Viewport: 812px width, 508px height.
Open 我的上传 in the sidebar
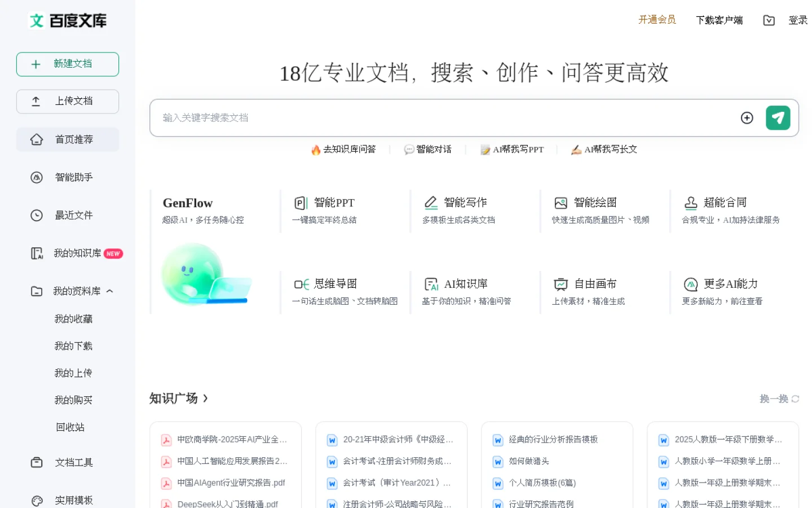[x=73, y=373]
